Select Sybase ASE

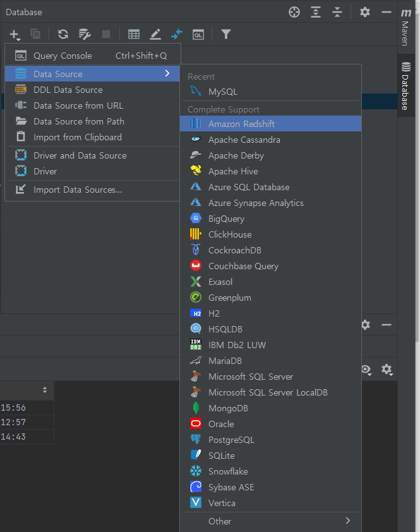tap(270, 487)
